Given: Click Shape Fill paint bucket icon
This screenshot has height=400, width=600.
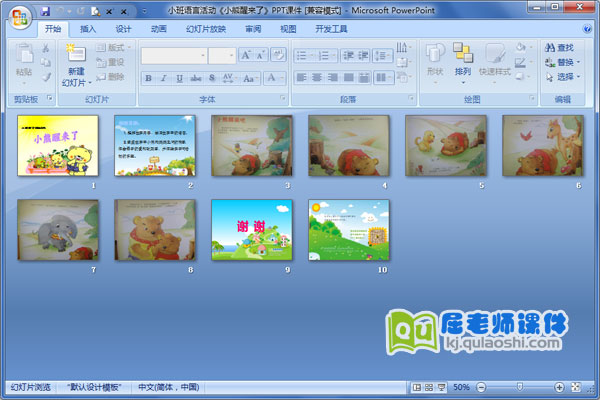Looking at the screenshot, I should 523,47.
